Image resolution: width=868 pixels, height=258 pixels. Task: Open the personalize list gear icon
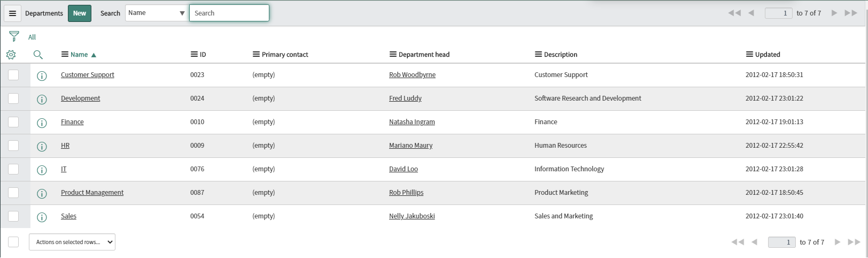[11, 55]
